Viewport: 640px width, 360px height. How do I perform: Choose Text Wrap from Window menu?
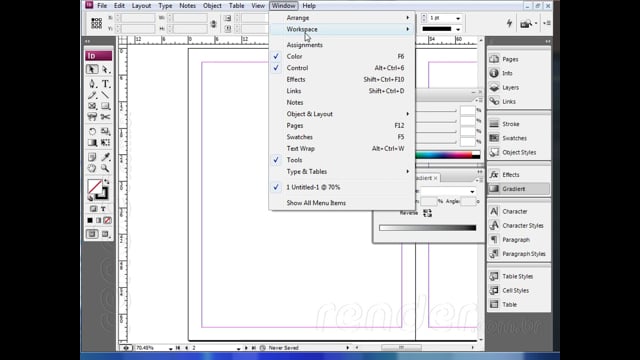point(342,149)
